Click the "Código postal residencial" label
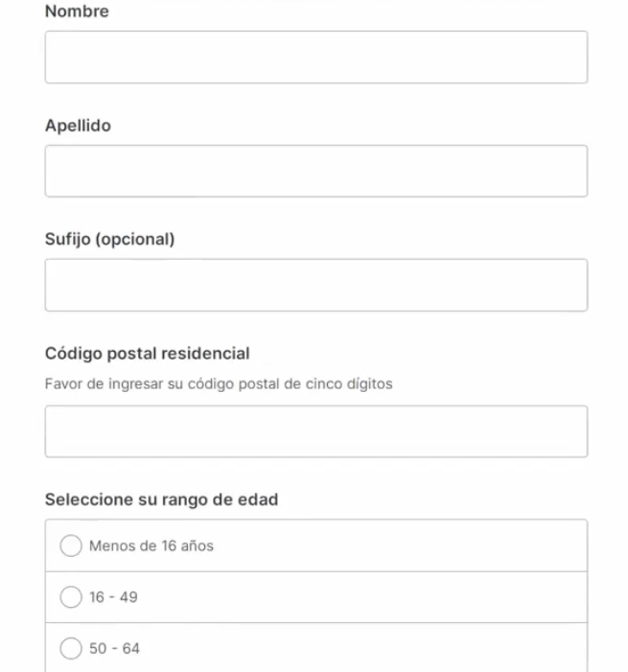 [x=147, y=354]
